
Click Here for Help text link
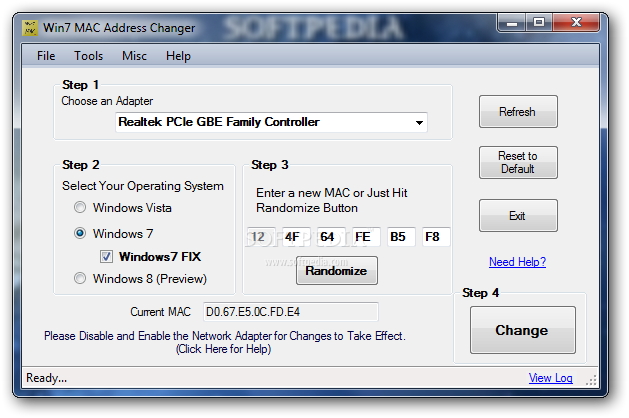pyautogui.click(x=223, y=349)
